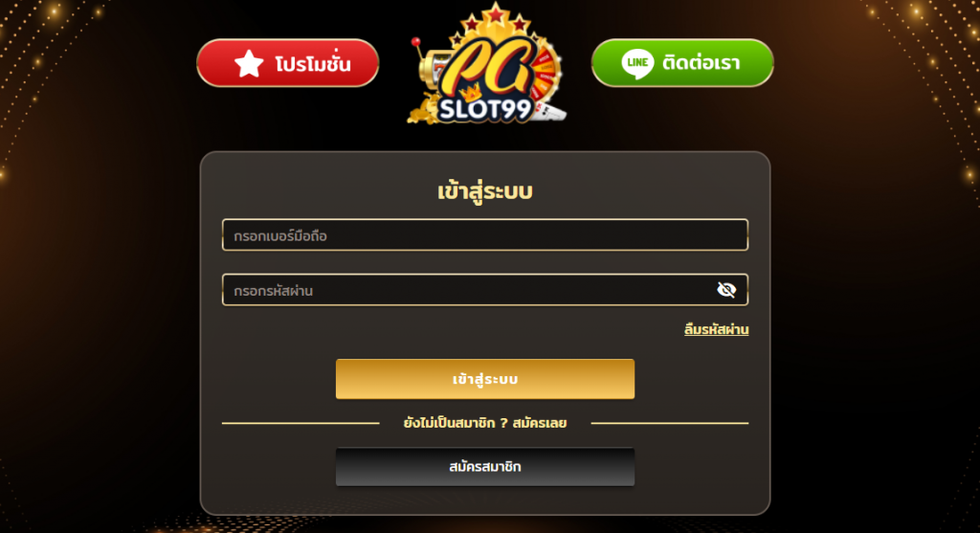Open the ลืมรหัสผ่าน forgot password link
Image resolution: width=980 pixels, height=533 pixels.
click(x=716, y=329)
